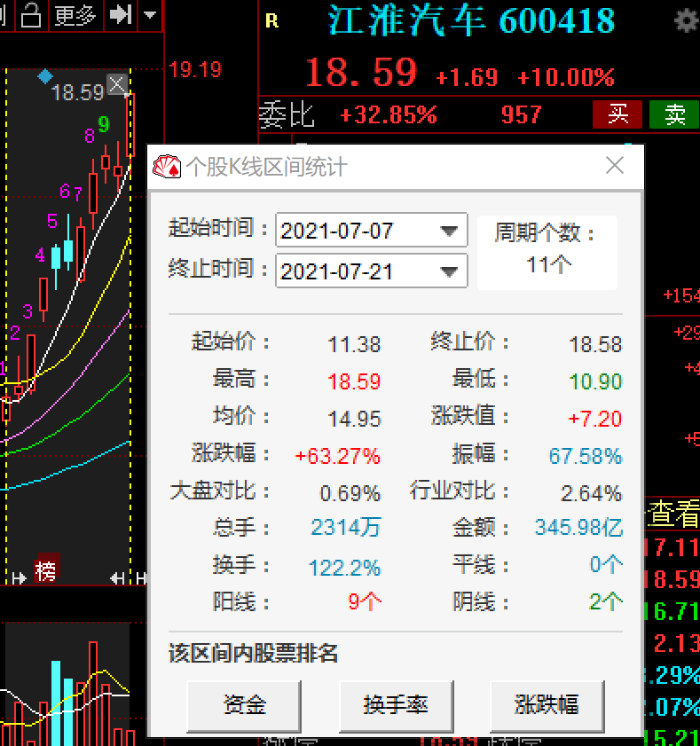Click the 122.2% 换手 value

point(344,567)
